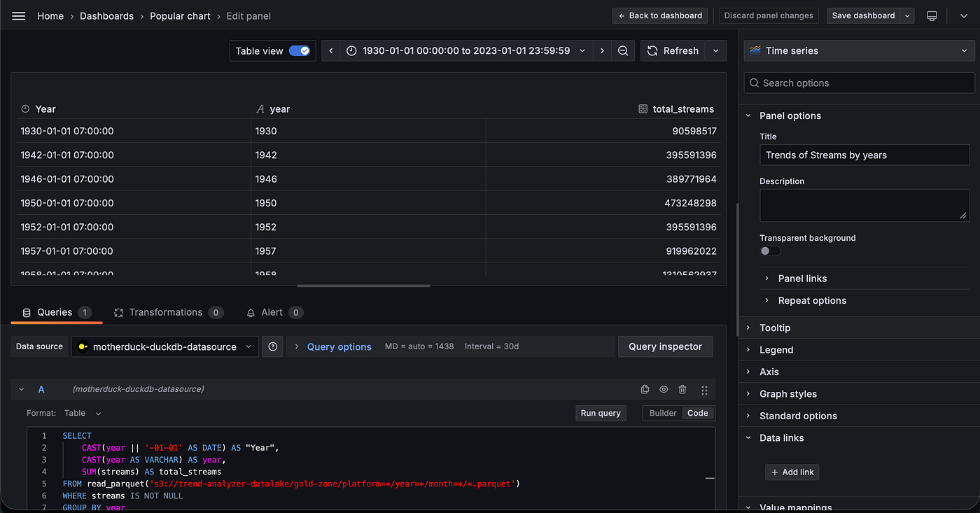980x513 pixels.
Task: Open the hamburger navigation menu
Action: [19, 15]
